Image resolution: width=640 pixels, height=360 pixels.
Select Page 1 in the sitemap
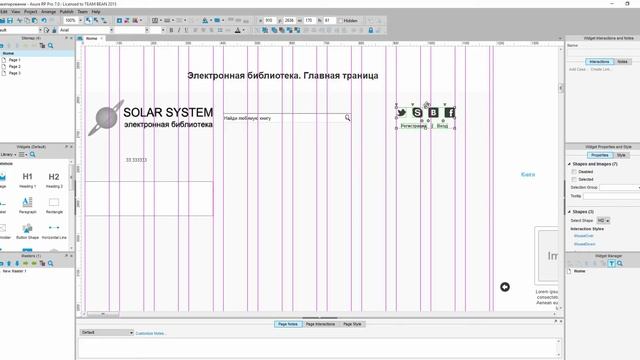[15, 60]
